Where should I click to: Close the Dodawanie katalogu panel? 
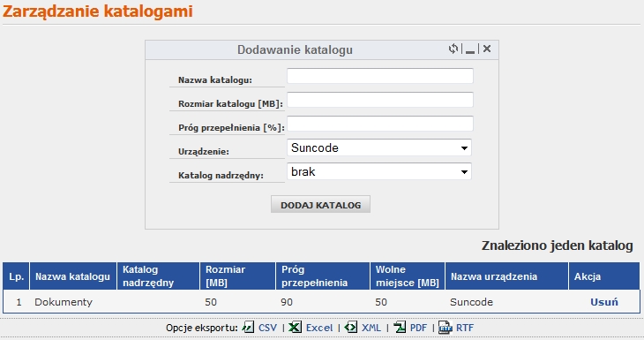(x=487, y=49)
